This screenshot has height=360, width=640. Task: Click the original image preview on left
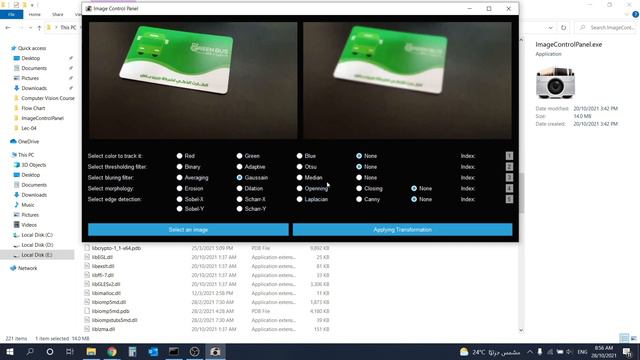[x=193, y=81]
